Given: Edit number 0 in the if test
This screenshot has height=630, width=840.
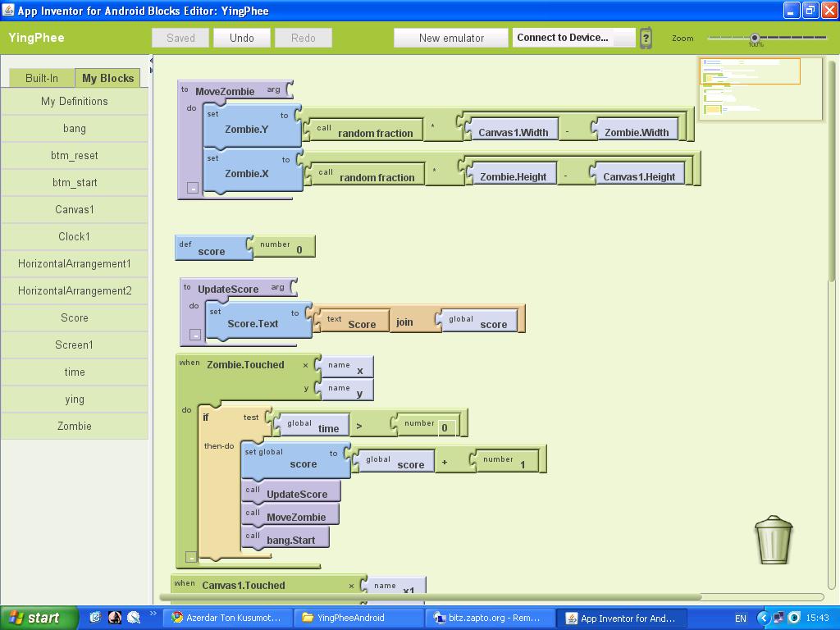Looking at the screenshot, I should (x=445, y=428).
